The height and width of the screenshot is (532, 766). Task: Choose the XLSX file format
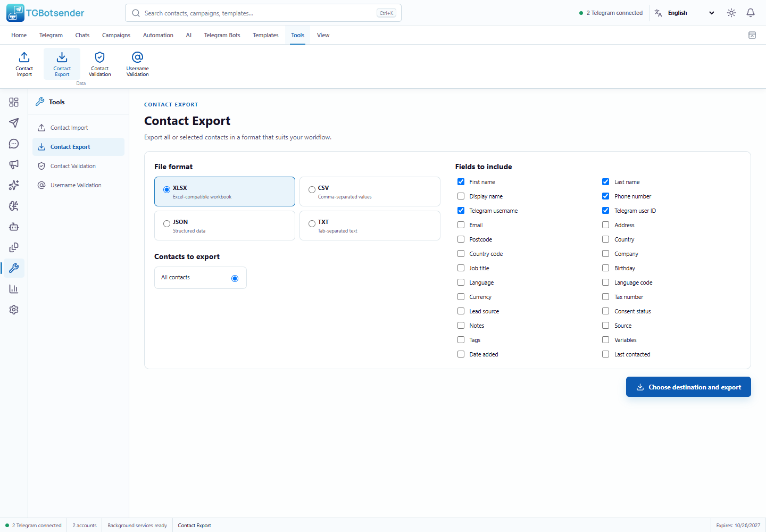[x=224, y=192]
